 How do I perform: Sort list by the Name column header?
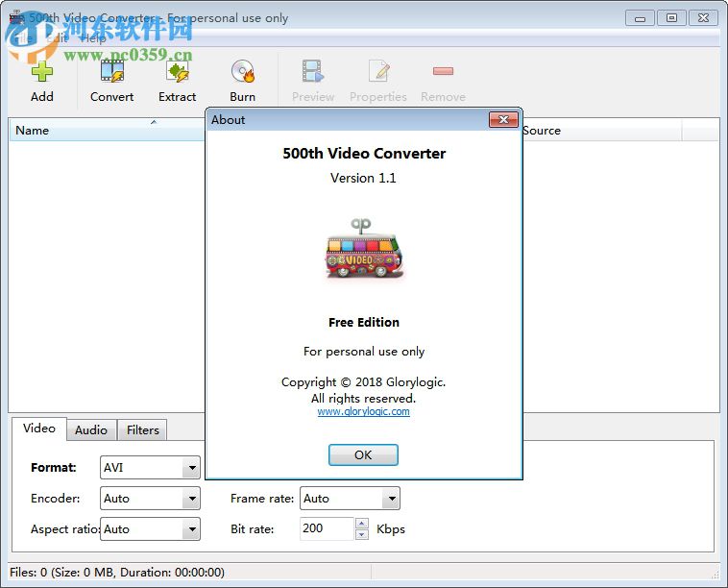tap(107, 131)
